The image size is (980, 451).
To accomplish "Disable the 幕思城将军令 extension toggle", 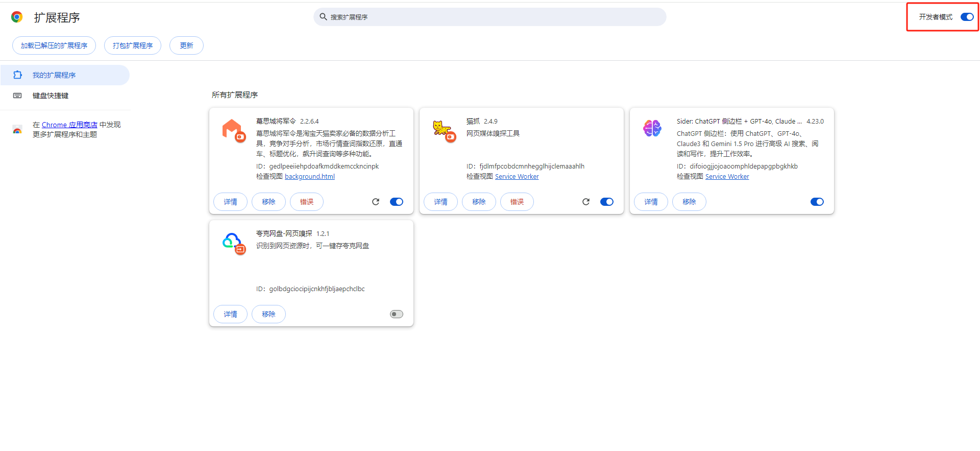I will coord(397,202).
